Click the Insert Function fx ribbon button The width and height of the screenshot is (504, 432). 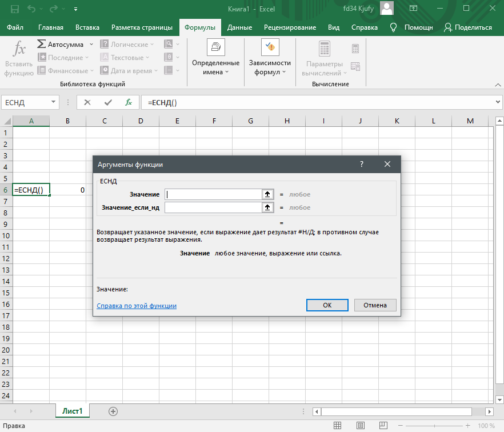coord(19,58)
